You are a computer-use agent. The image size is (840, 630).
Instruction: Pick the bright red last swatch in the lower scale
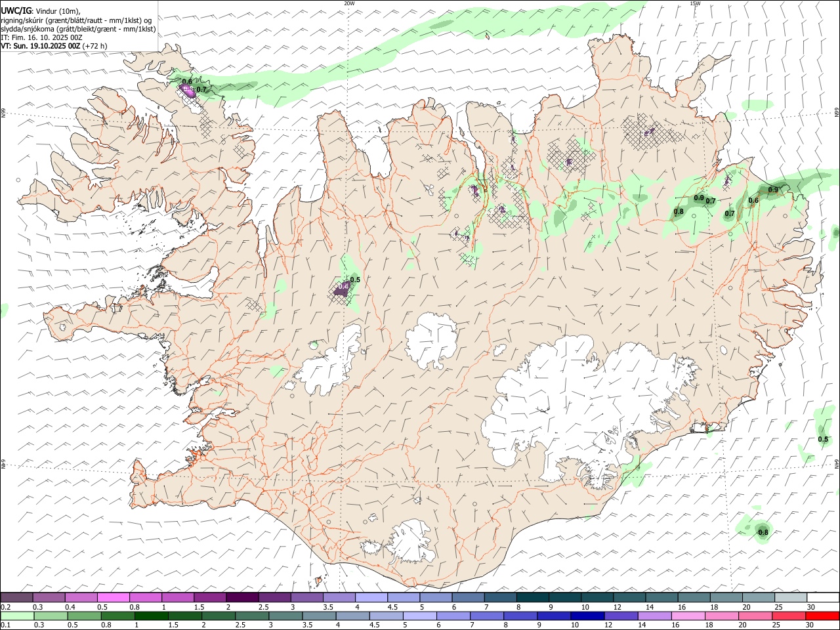tap(822, 616)
